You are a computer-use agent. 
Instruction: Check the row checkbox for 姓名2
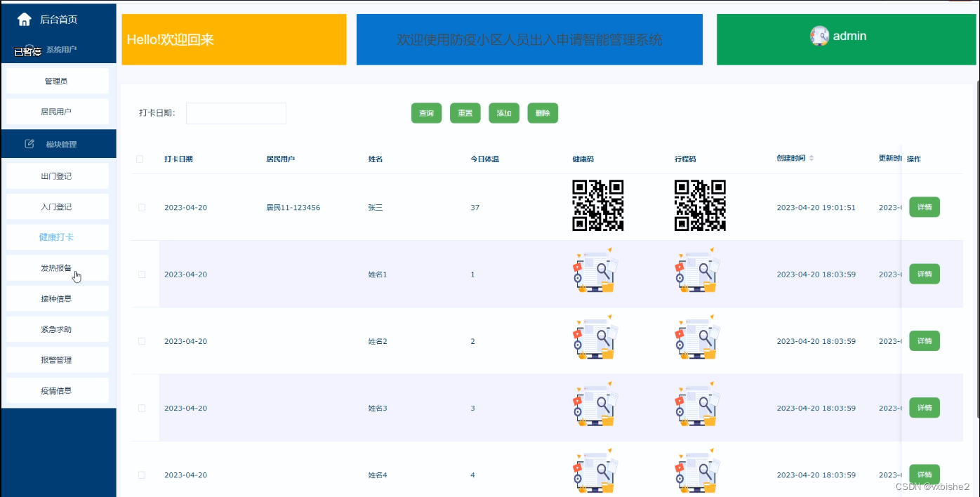tap(142, 341)
